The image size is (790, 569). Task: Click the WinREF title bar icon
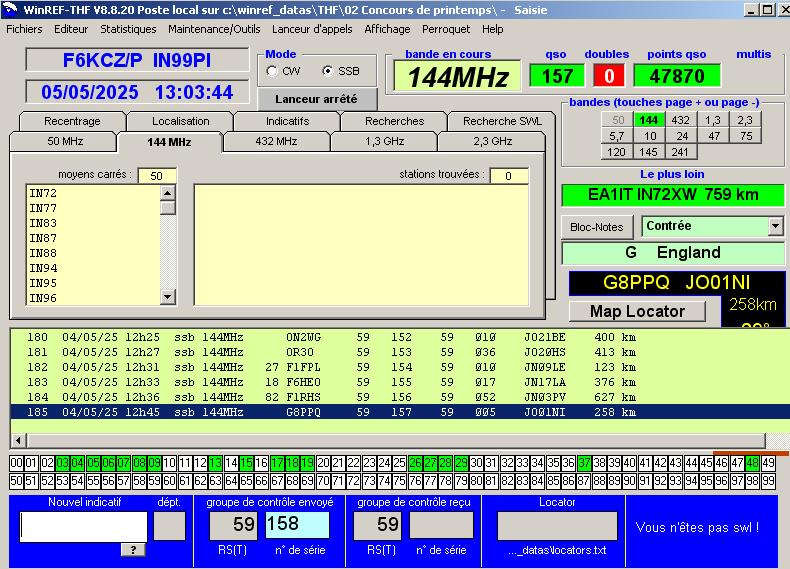point(10,9)
